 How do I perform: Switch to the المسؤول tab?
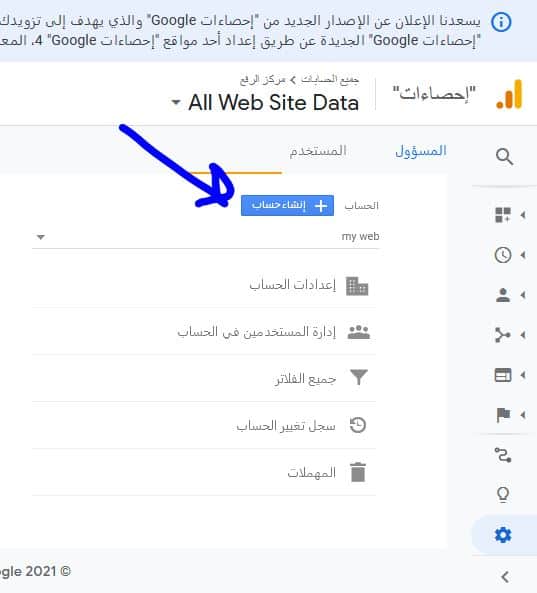click(421, 151)
